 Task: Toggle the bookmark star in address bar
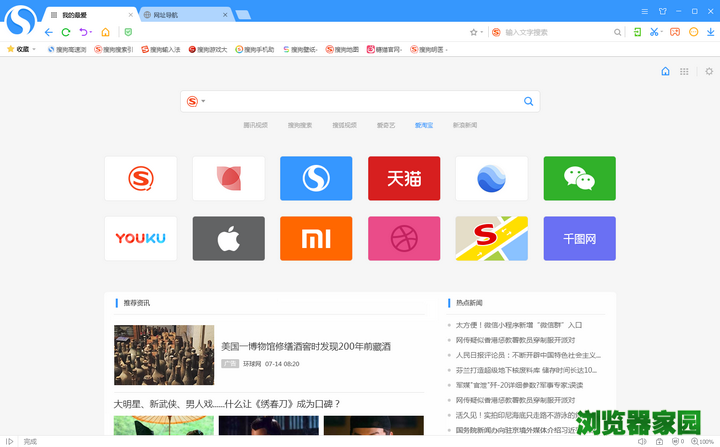[473, 32]
